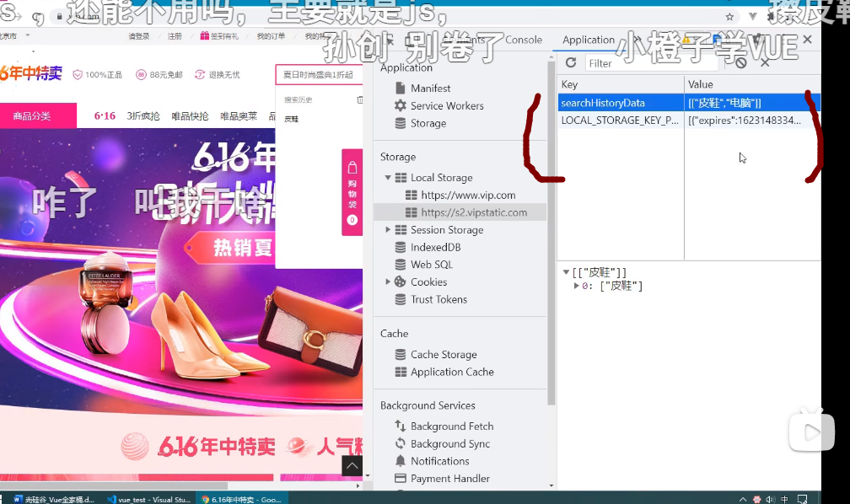Sort by the Key column header
850x504 pixels.
[x=621, y=84]
